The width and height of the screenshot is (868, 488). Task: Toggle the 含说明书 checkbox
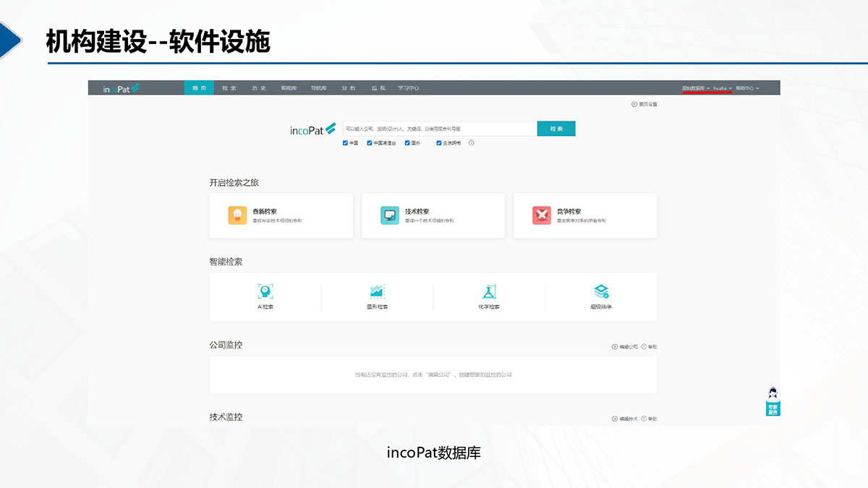pos(439,143)
